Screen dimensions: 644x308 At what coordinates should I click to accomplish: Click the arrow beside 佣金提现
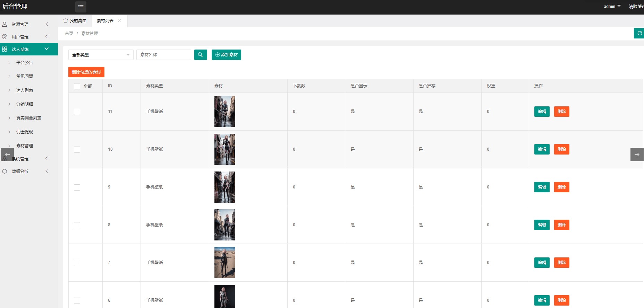(x=9, y=132)
